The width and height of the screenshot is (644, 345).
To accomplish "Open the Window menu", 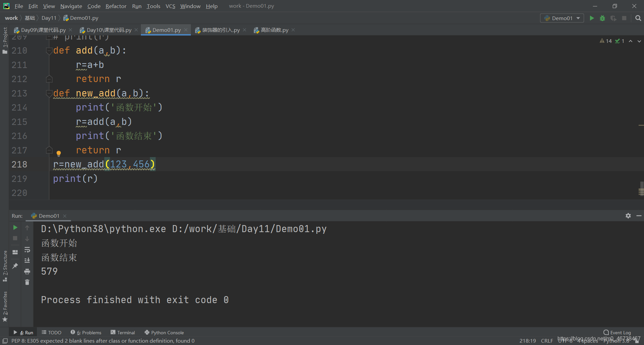I will tap(190, 6).
